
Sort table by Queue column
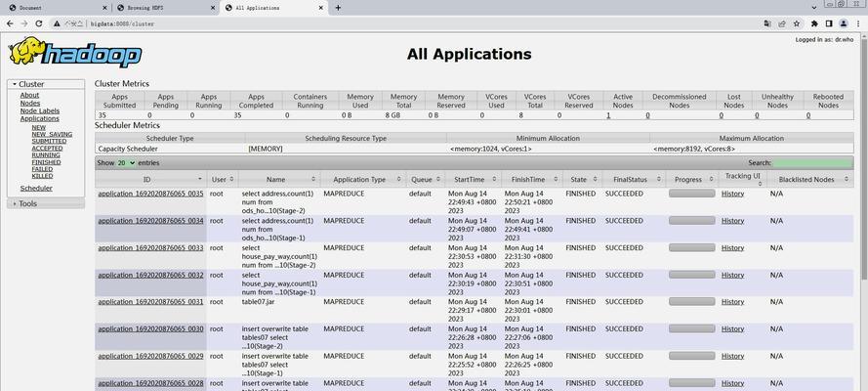(x=425, y=180)
